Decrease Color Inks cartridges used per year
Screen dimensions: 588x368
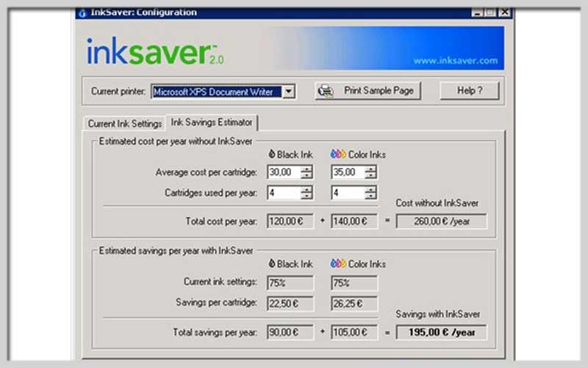tap(370, 196)
